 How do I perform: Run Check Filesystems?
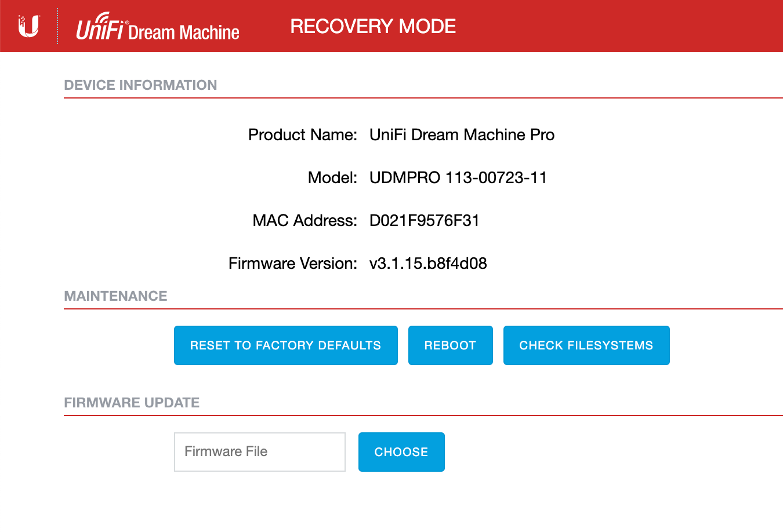(x=586, y=345)
